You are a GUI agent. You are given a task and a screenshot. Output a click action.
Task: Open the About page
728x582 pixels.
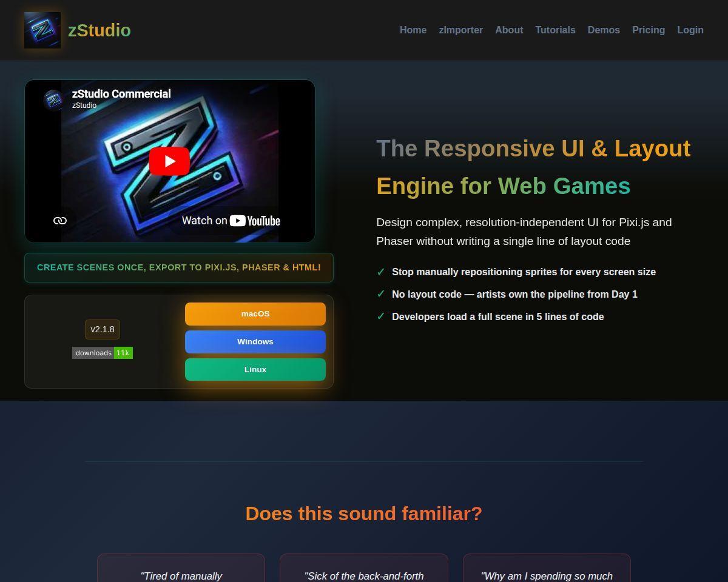pos(509,30)
